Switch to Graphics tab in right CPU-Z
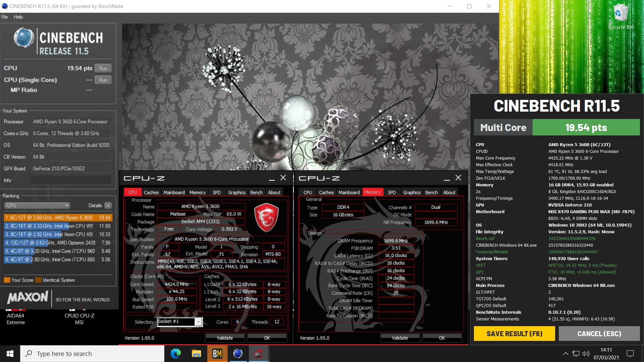The image size is (644, 362). click(412, 192)
